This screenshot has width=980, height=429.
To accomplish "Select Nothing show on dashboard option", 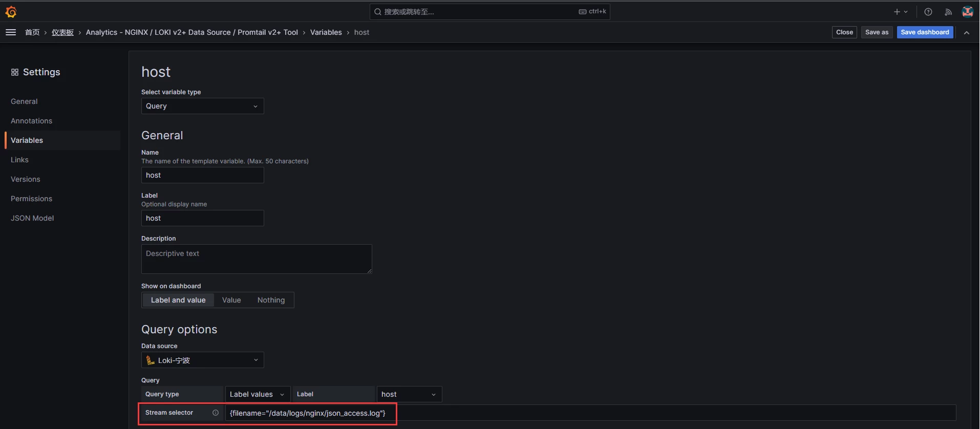I will 271,300.
